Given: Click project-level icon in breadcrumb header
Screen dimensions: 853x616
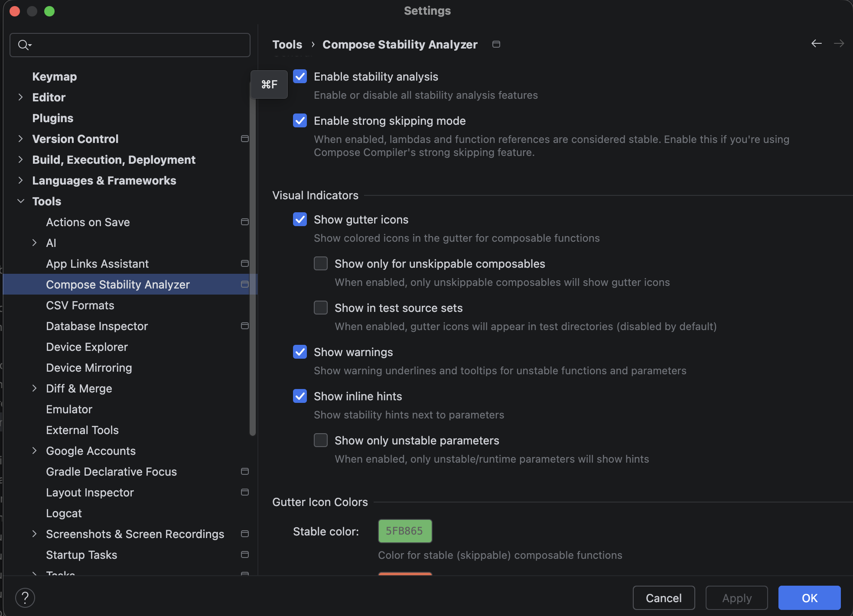Looking at the screenshot, I should click(496, 44).
